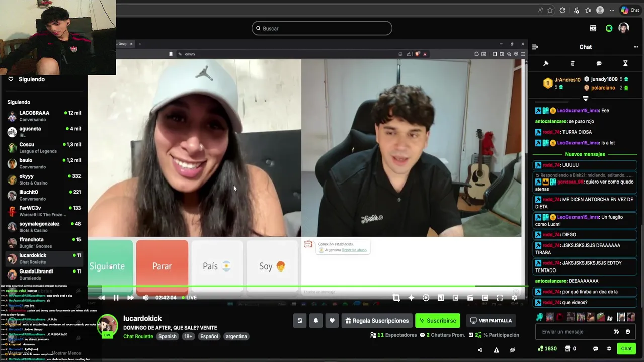Open the Chat Roulette category link
644x362 pixels.
click(x=138, y=336)
